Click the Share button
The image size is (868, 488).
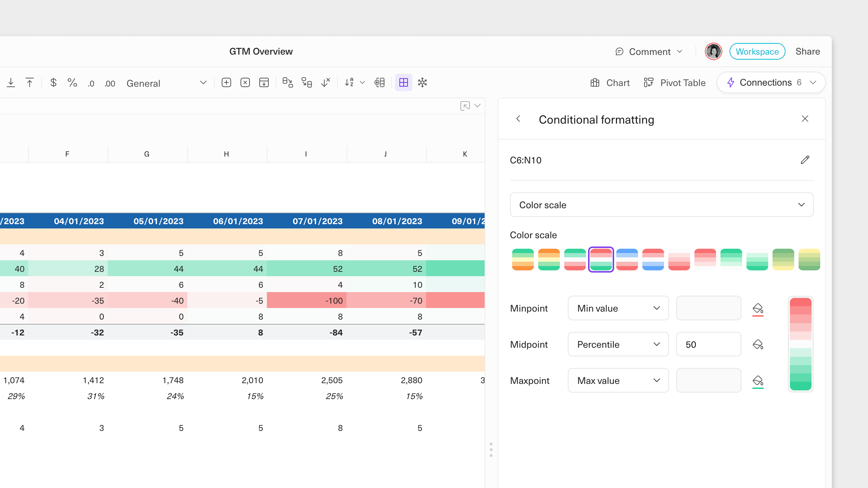[808, 51]
